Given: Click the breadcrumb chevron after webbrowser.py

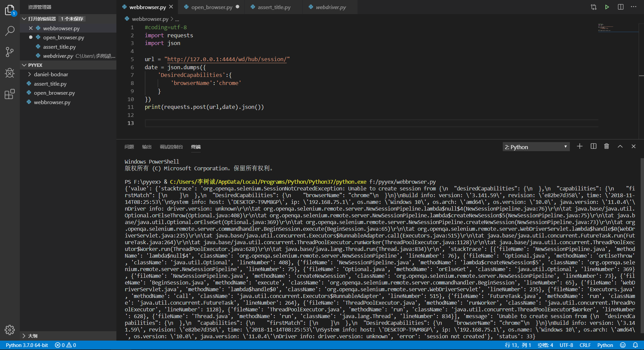Looking at the screenshot, I should tap(172, 19).
